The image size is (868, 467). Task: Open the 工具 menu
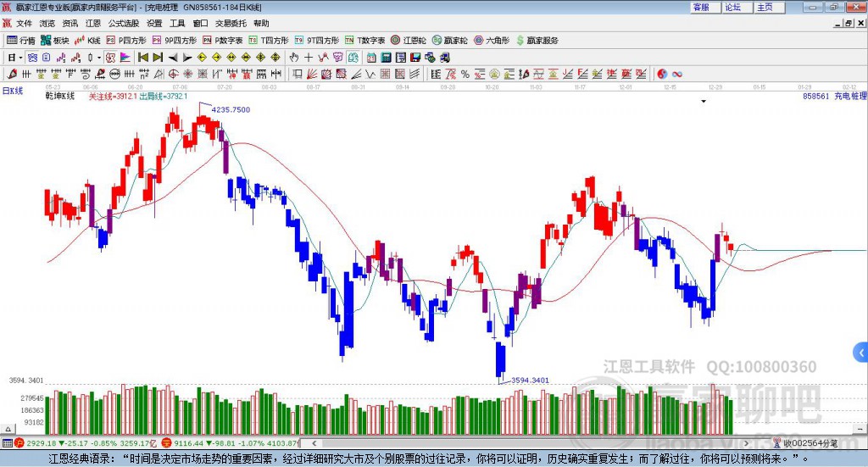pyautogui.click(x=177, y=23)
